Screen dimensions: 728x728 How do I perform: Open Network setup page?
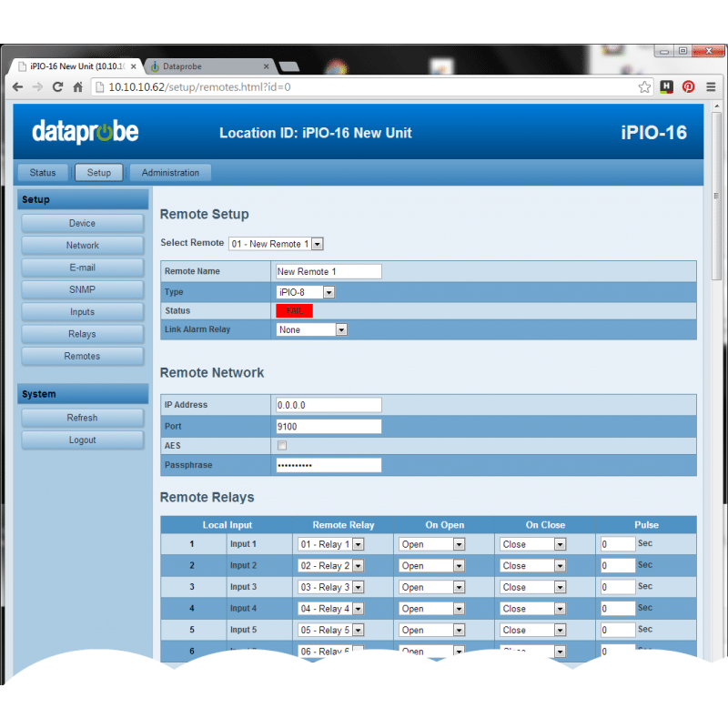(82, 246)
